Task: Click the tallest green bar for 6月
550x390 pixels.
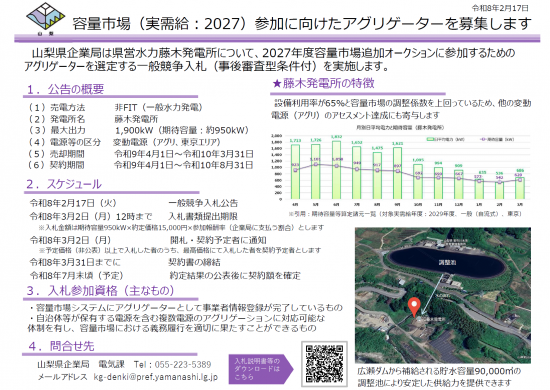Action: 336,170
